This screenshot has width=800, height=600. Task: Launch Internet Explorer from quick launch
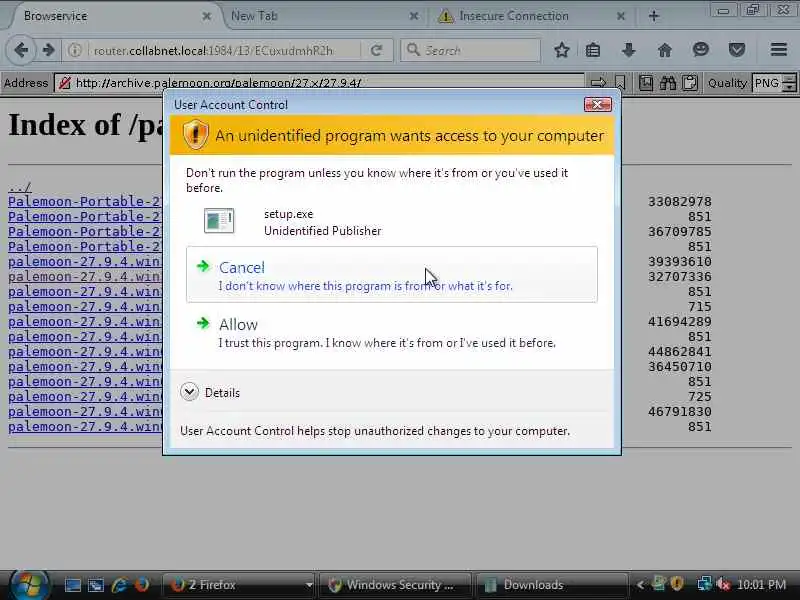119,585
